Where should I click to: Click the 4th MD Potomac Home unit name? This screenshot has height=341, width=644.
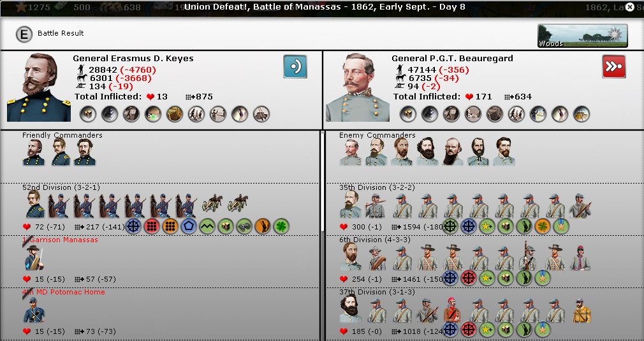63,292
